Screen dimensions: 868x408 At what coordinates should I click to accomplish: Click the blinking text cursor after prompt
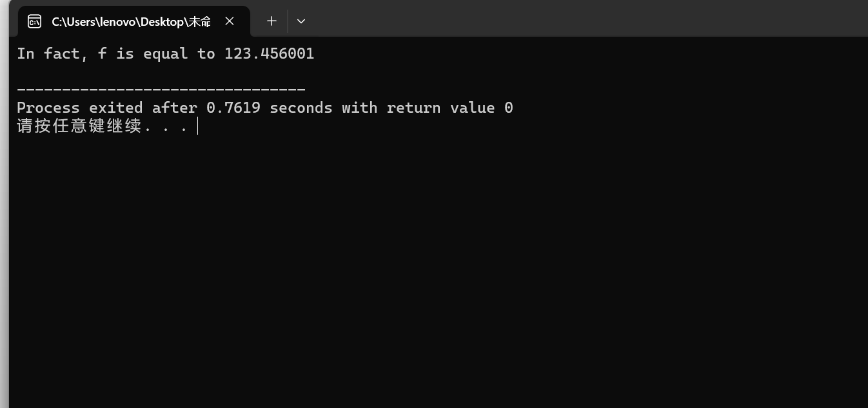(198, 126)
